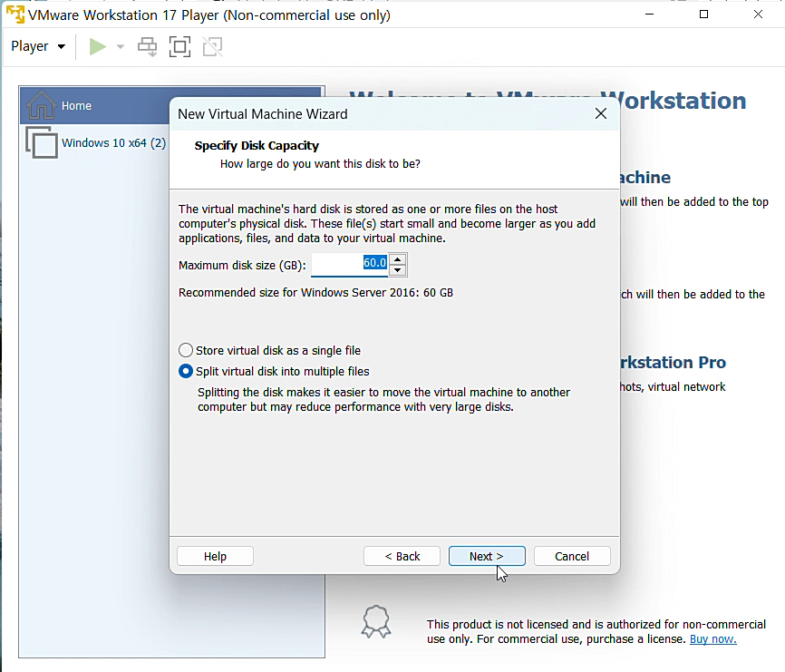785x672 pixels.
Task: Select Store virtual disk as single file
Action: click(269, 350)
